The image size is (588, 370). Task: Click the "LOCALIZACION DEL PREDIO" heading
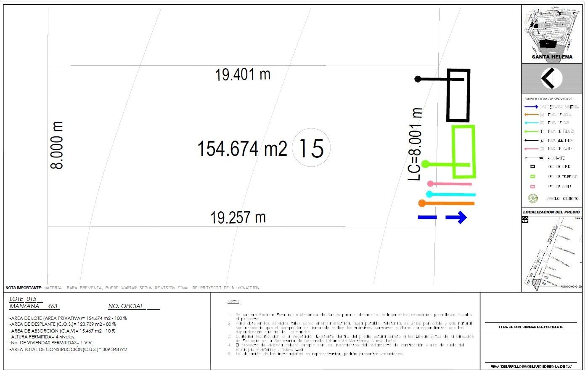(x=551, y=212)
